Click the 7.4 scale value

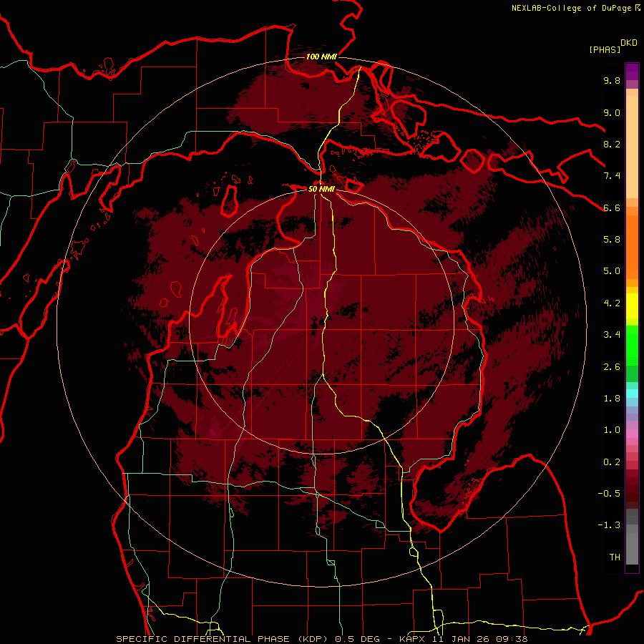tap(612, 176)
